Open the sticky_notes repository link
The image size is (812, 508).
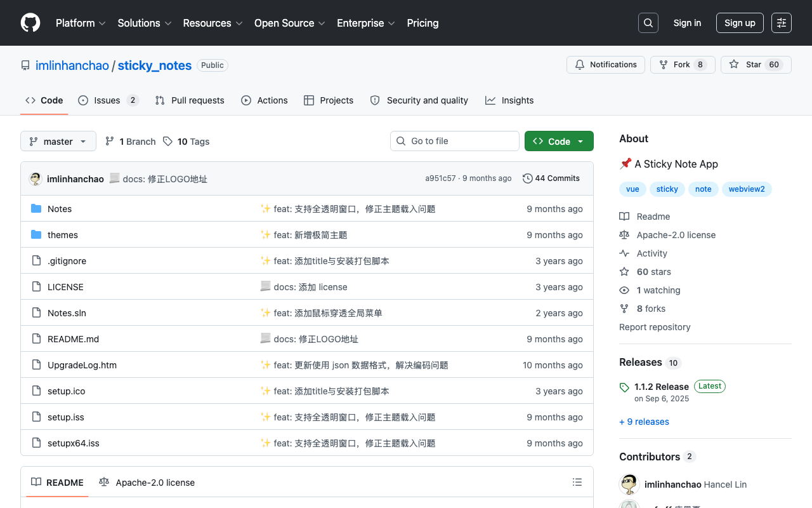(x=155, y=65)
